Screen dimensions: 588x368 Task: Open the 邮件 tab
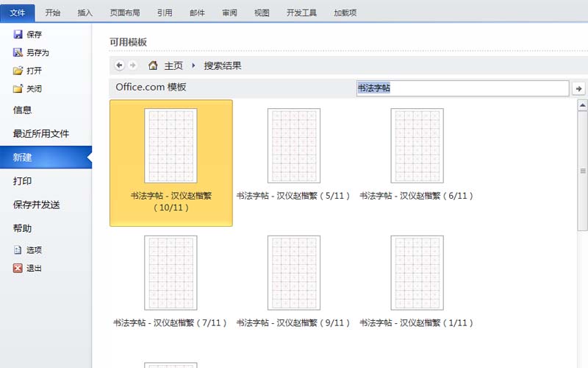pyautogui.click(x=197, y=13)
